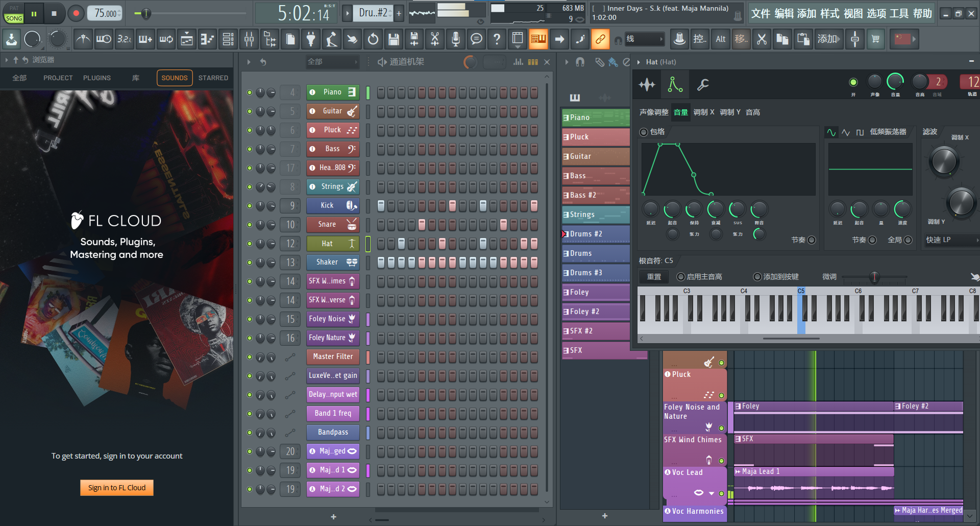Expand the 添加 toolbar dropdown
The image size is (980, 526).
(829, 39)
